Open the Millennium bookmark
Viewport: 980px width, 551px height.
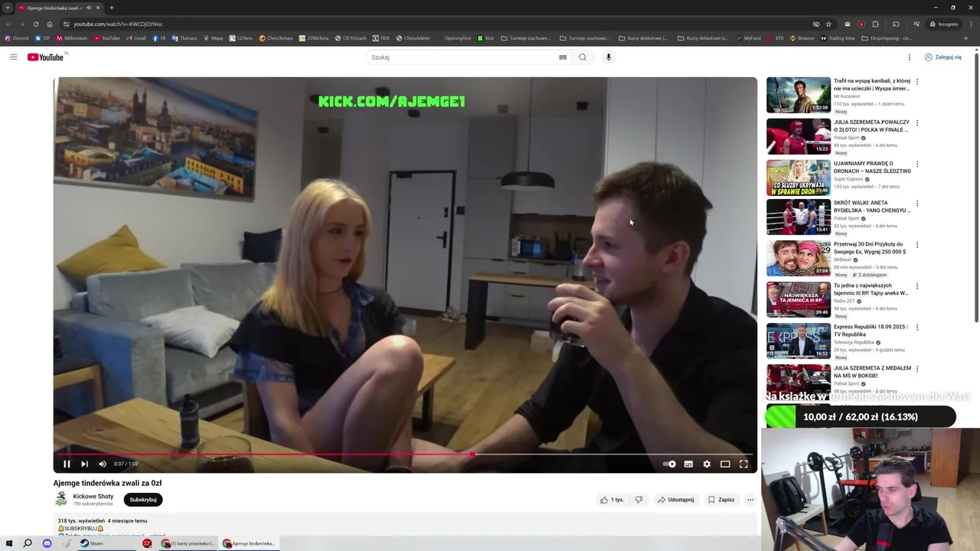coord(72,38)
